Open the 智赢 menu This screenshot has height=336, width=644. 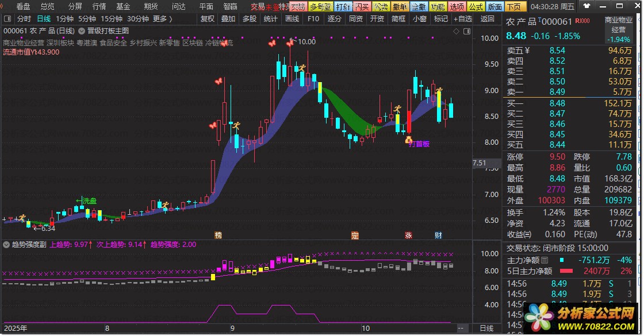(x=231, y=6)
